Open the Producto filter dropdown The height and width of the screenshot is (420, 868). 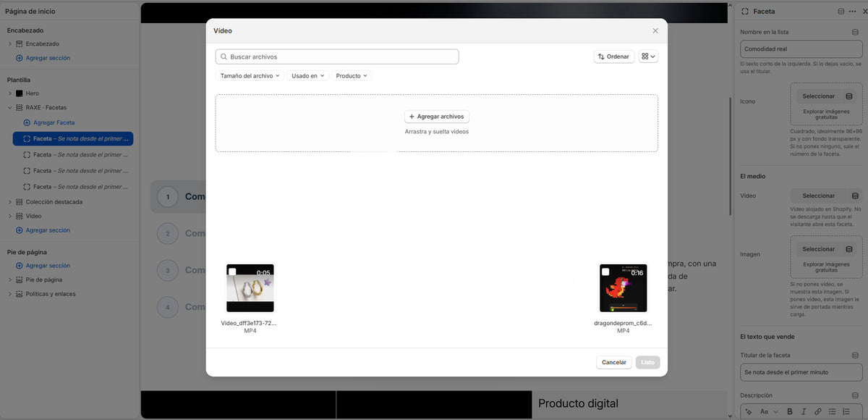tap(352, 75)
